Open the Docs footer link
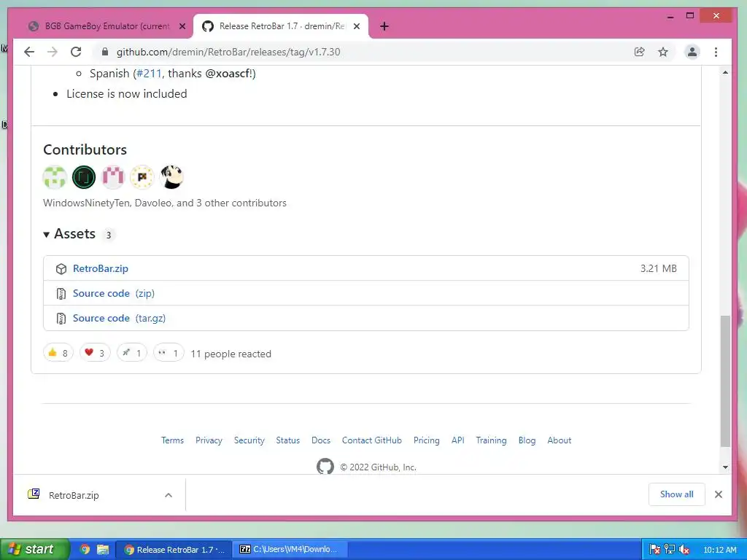Image resolution: width=747 pixels, height=560 pixels. (x=321, y=440)
